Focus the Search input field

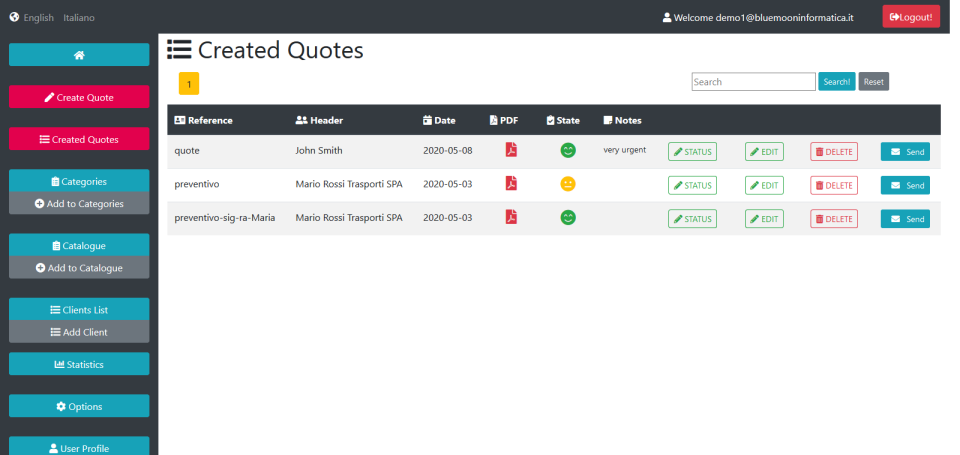pos(753,81)
